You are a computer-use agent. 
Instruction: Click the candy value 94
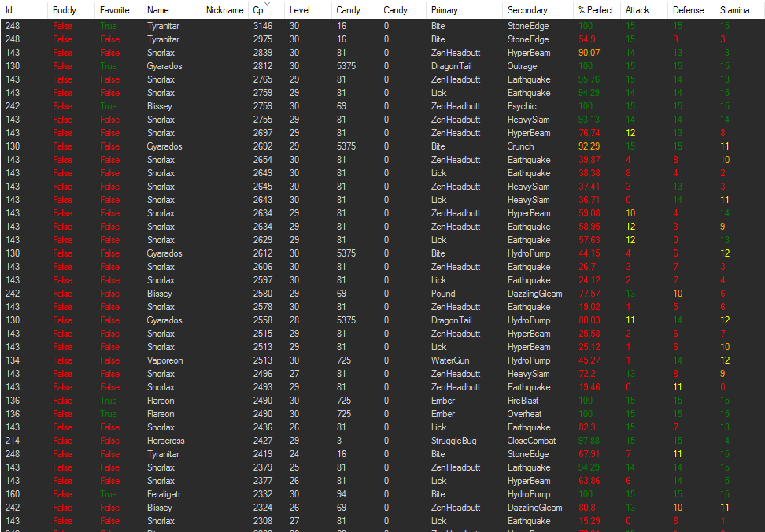[x=342, y=494]
